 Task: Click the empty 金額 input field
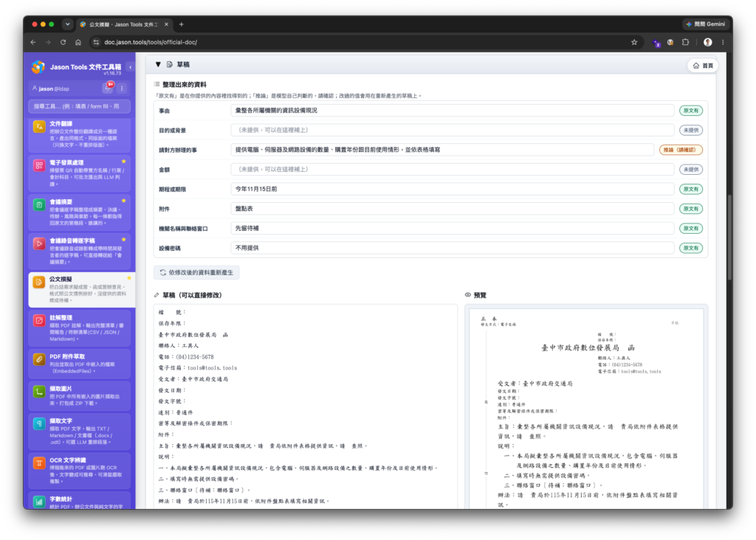[452, 170]
